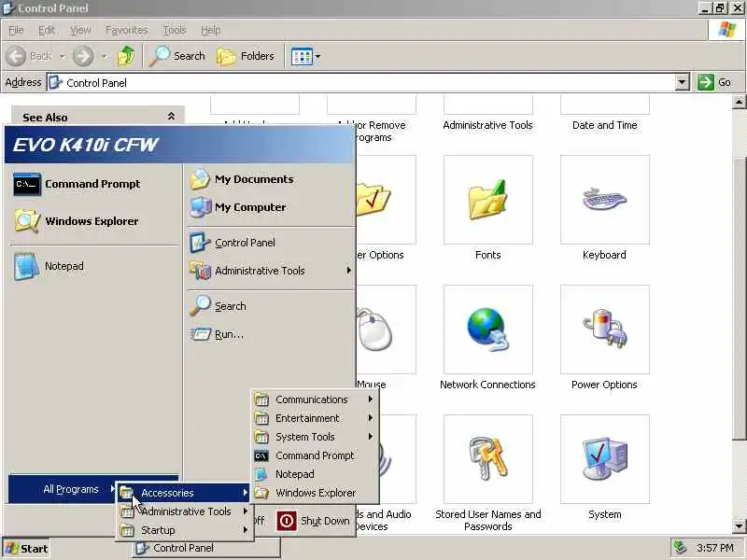Select Control Panel taskbar button
The image size is (747, 560).
pos(205,548)
